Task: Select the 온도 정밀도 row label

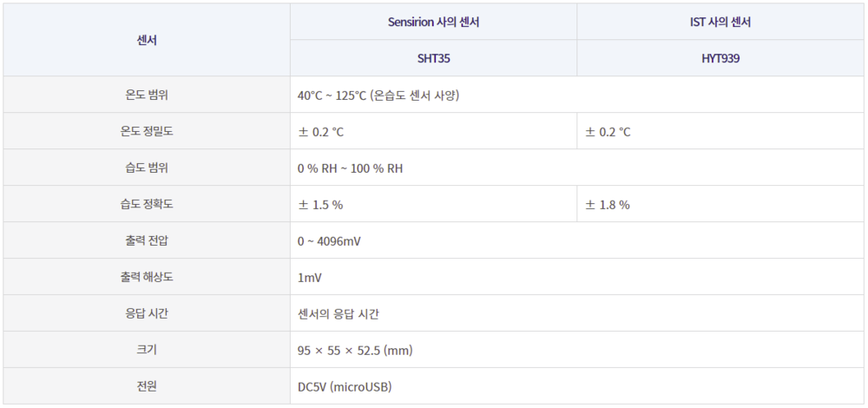Action: (147, 132)
